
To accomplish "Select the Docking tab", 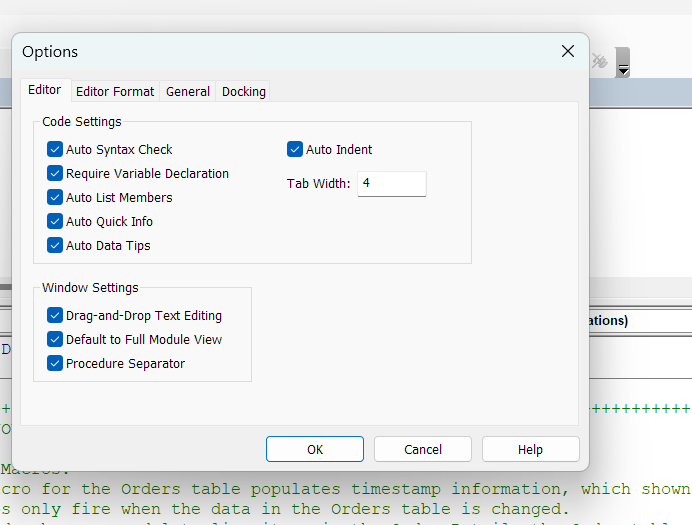I will click(244, 91).
